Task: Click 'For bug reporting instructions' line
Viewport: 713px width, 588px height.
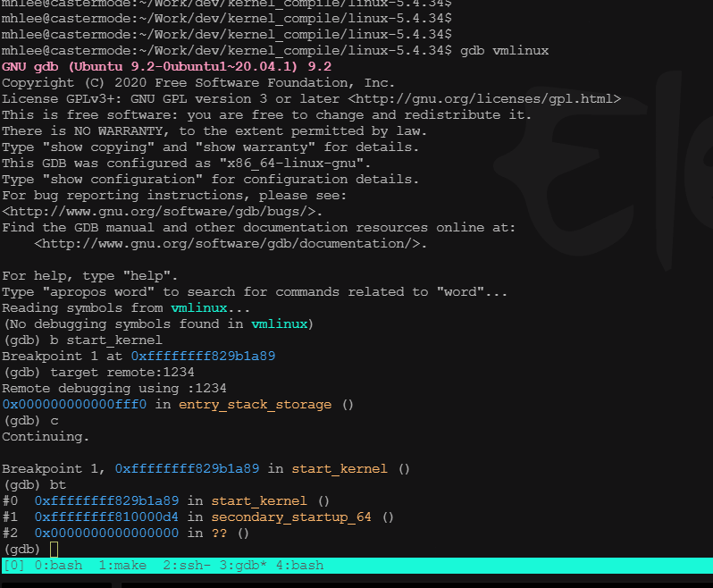Action: click(x=174, y=196)
